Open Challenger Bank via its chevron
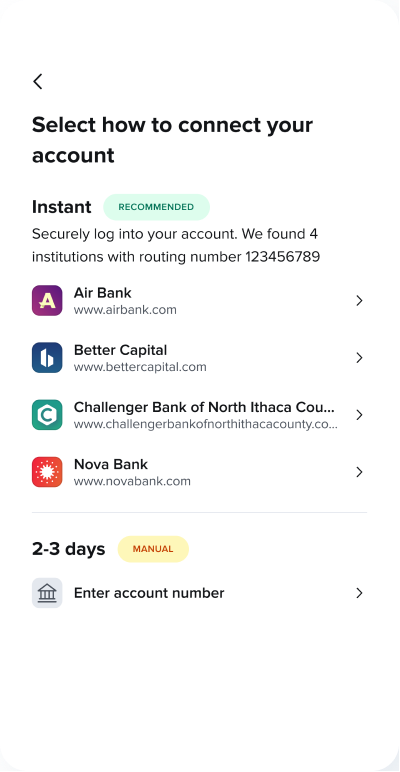The width and height of the screenshot is (400, 772). [x=359, y=415]
